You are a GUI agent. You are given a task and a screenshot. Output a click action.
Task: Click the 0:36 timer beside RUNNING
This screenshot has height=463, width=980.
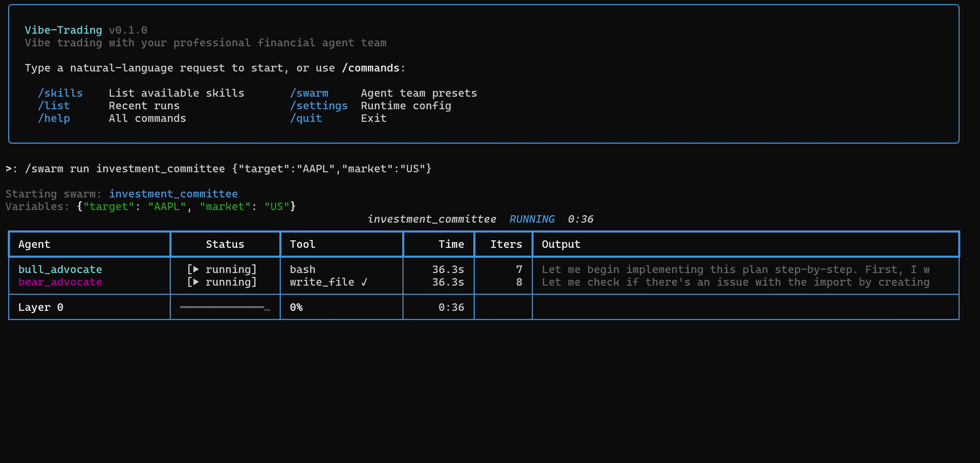580,219
